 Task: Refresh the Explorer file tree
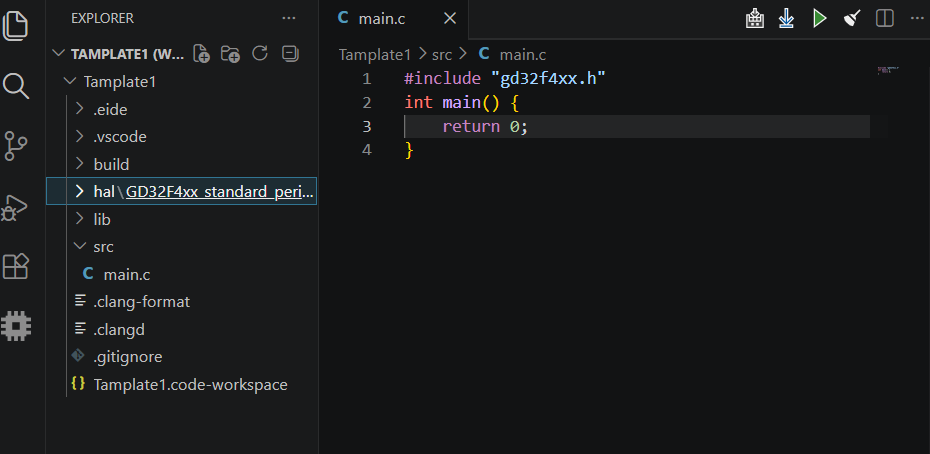[x=260, y=53]
